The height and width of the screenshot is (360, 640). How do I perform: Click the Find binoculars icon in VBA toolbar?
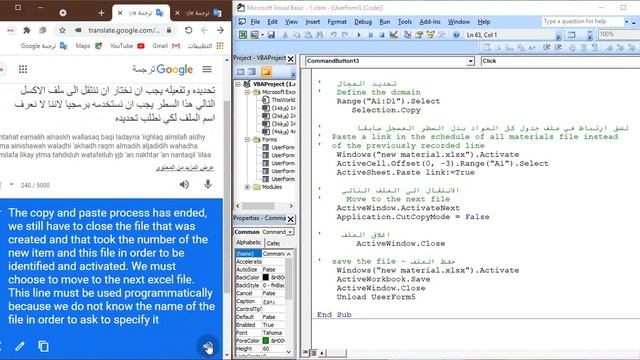point(320,35)
